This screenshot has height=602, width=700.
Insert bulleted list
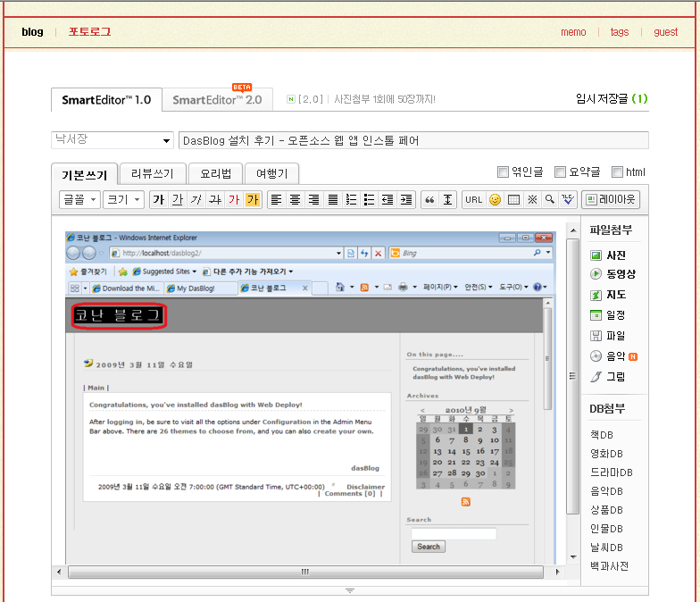coord(370,200)
